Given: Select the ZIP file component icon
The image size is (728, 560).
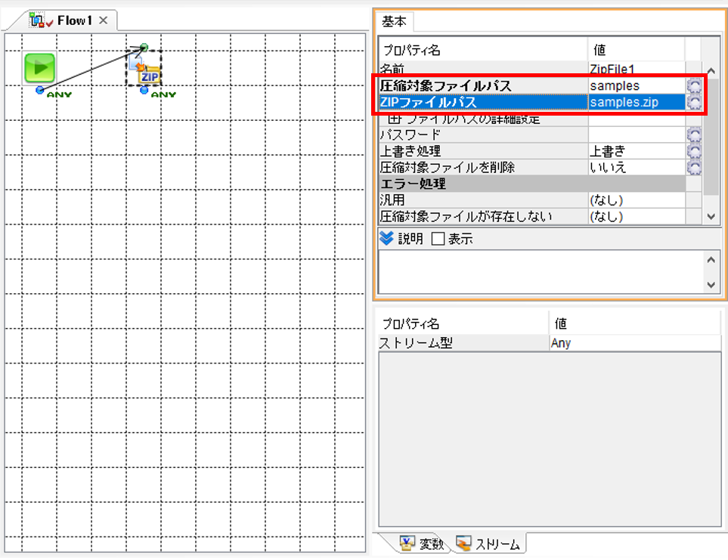Looking at the screenshot, I should click(x=144, y=69).
